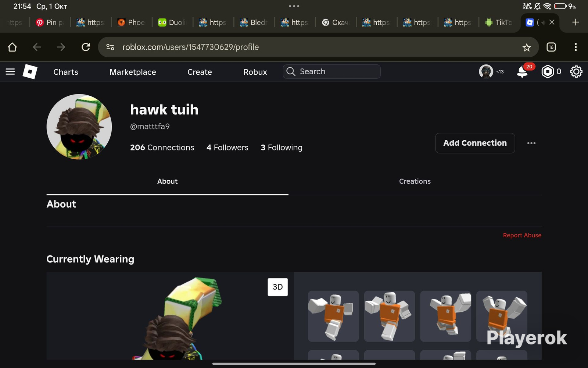
Task: View the Robux balance icon
Action: 548,71
